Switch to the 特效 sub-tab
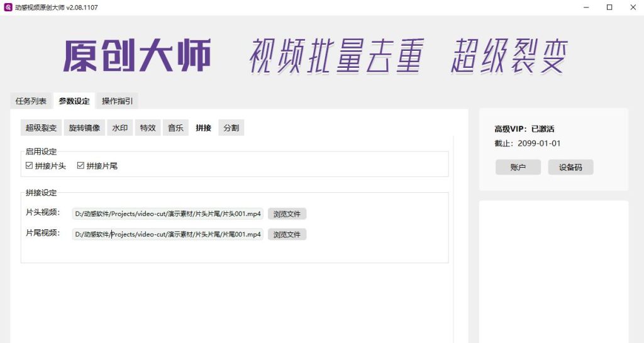 click(x=148, y=128)
